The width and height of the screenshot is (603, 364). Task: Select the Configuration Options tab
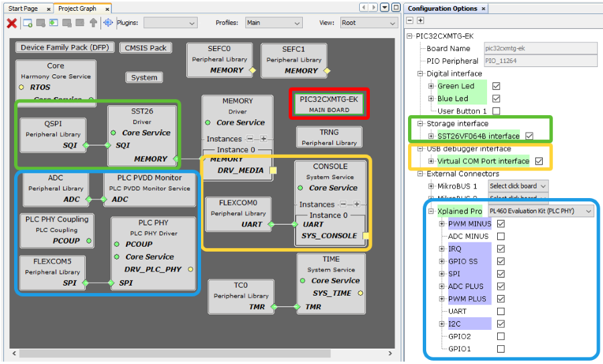[x=442, y=9]
